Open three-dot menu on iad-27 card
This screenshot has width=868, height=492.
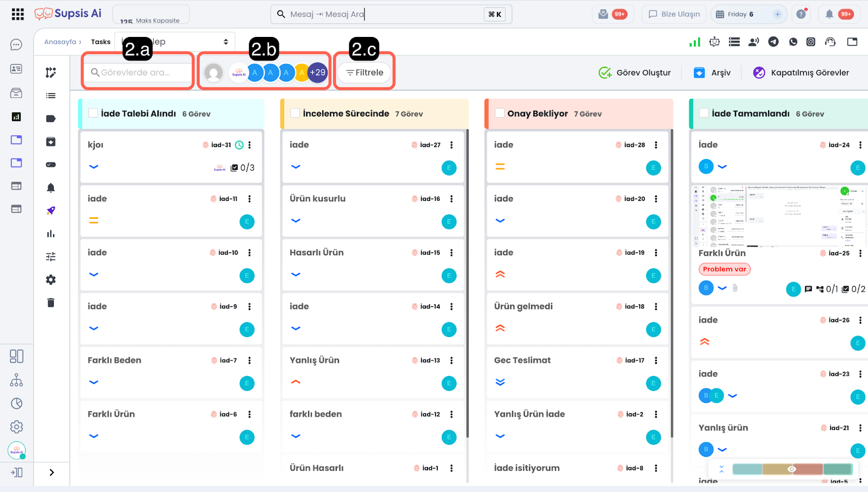tap(451, 145)
